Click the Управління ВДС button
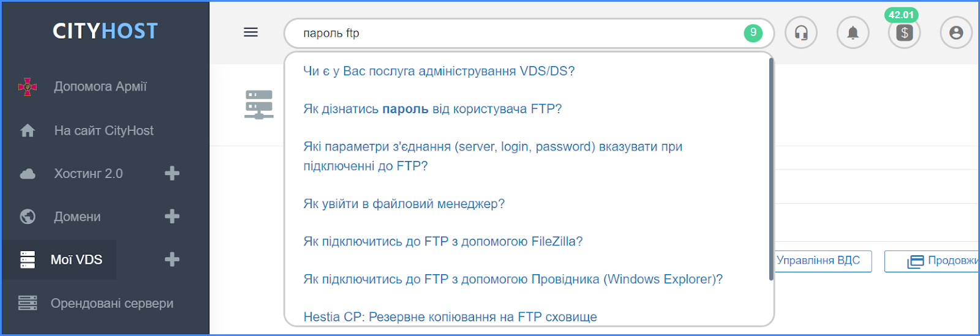Screen dimensions: 980x336 [x=822, y=261]
